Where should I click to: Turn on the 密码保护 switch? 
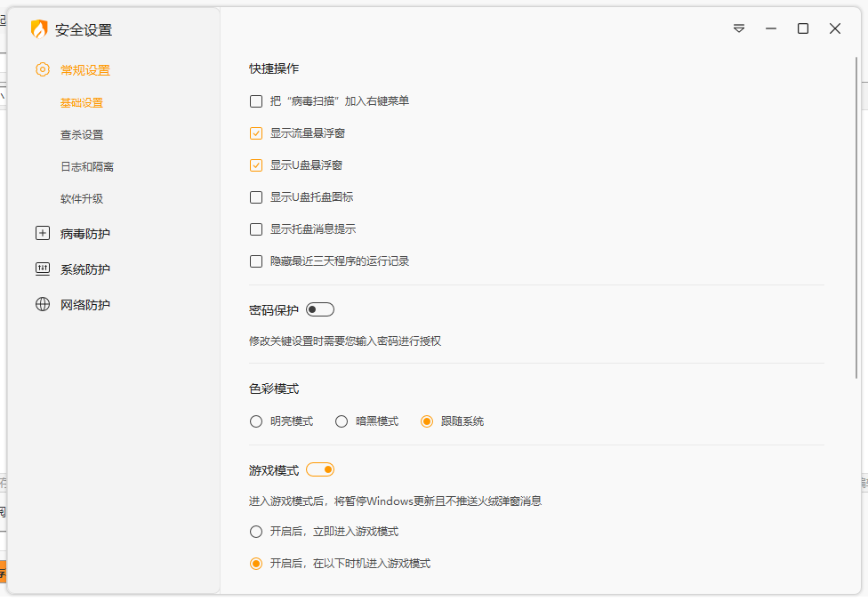click(x=319, y=309)
